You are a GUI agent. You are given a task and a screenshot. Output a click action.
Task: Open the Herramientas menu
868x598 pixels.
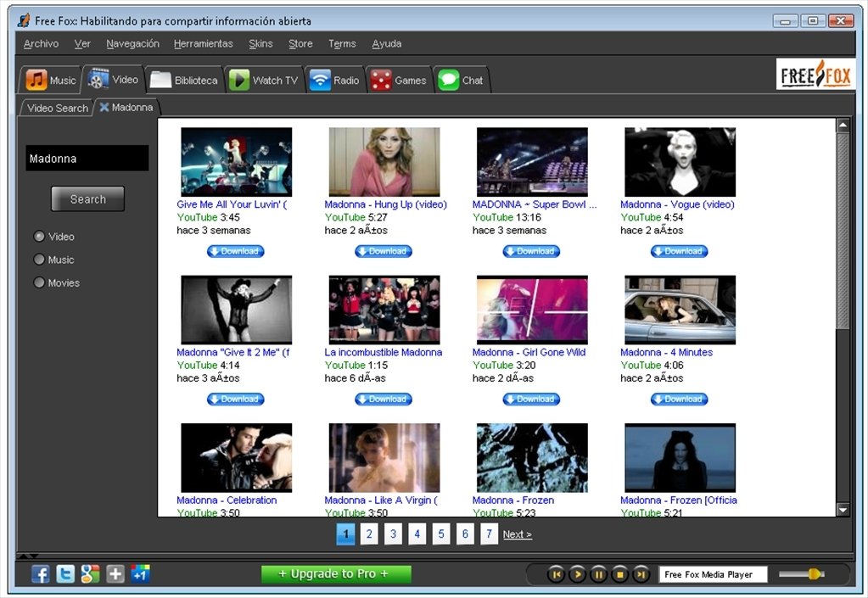click(x=203, y=44)
